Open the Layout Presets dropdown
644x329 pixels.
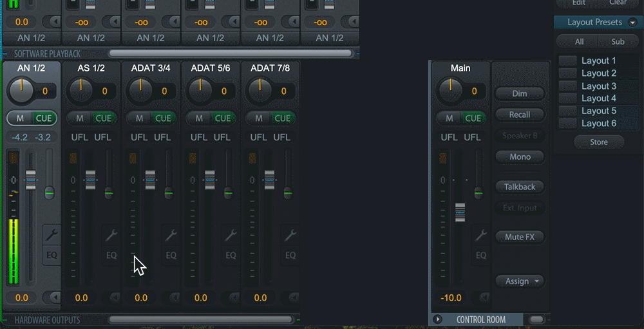tap(632, 23)
